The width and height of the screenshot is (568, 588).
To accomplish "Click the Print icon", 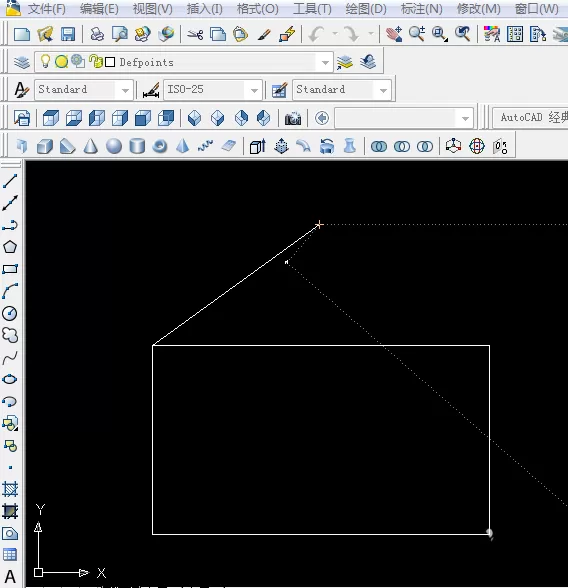I will pos(97,34).
